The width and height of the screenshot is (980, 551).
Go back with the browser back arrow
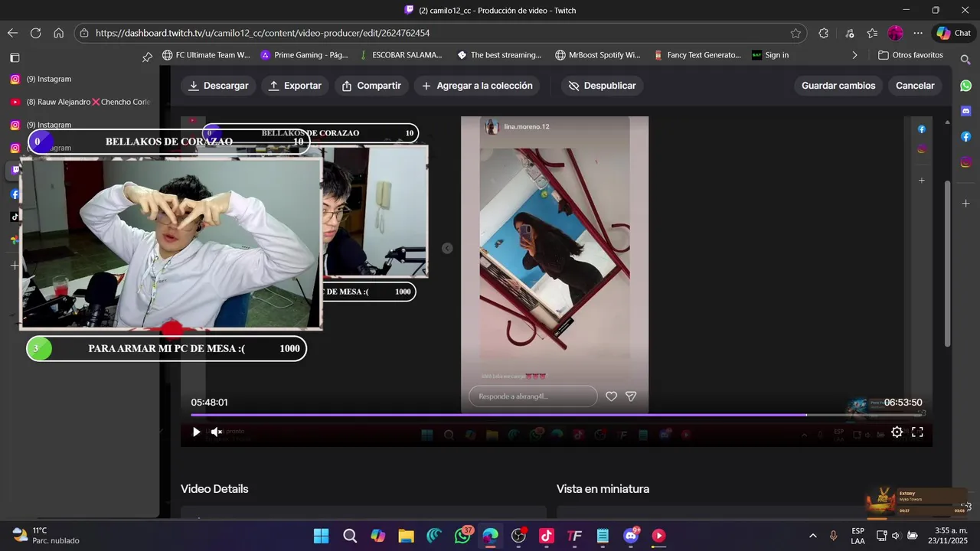tap(12, 33)
